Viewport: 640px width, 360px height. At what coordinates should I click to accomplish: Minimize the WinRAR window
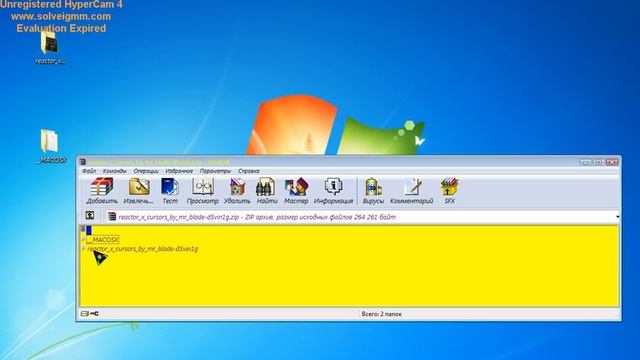pos(585,162)
